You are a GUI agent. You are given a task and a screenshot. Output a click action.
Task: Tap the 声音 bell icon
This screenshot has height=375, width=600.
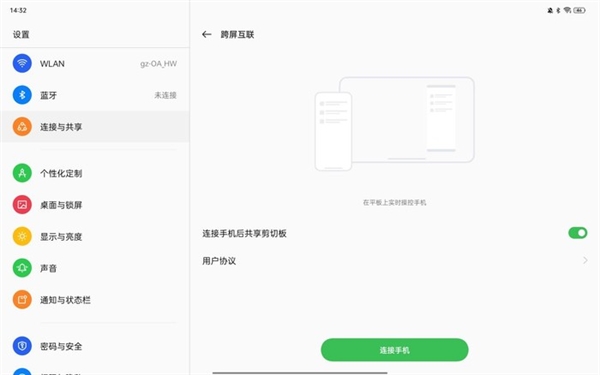(22, 268)
